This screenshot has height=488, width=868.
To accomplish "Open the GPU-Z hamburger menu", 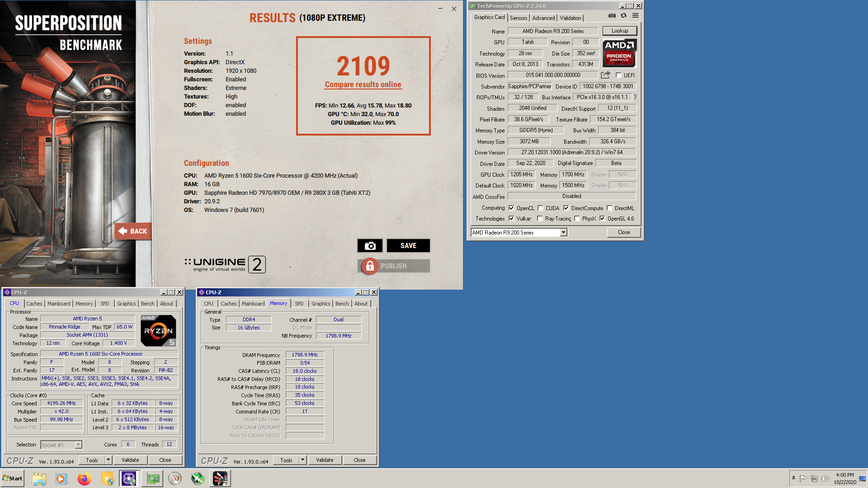I will 635,15.
